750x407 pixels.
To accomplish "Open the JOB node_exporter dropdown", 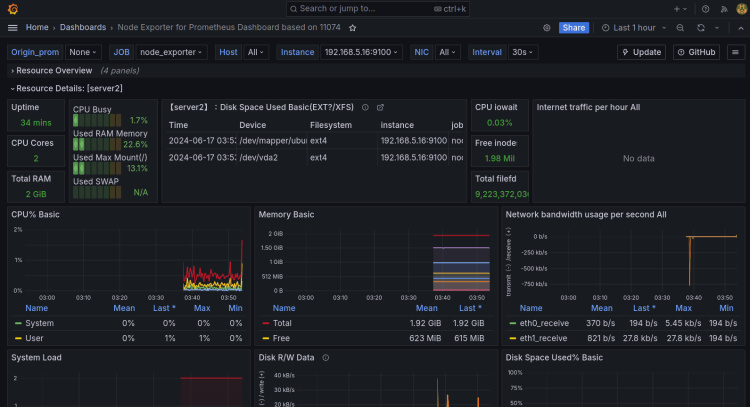I will pyautogui.click(x=171, y=52).
